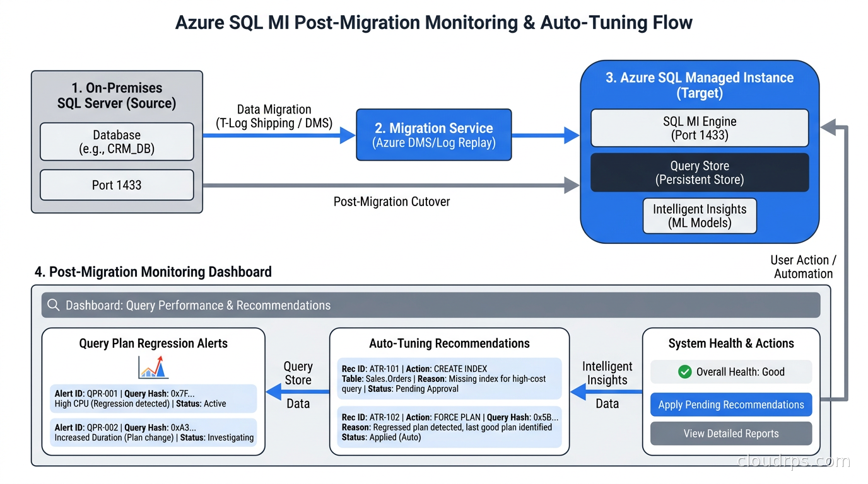This screenshot has height=484, width=868.
Task: Click Query Store (Persistent Store) box
Action: click(x=700, y=173)
